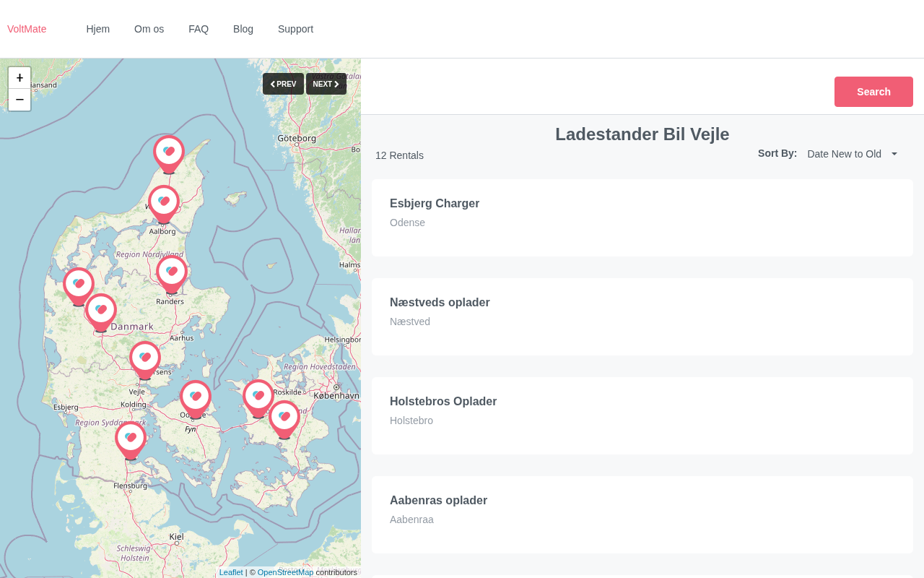Open the FAQ page
The image size is (924, 578).
[x=199, y=29]
